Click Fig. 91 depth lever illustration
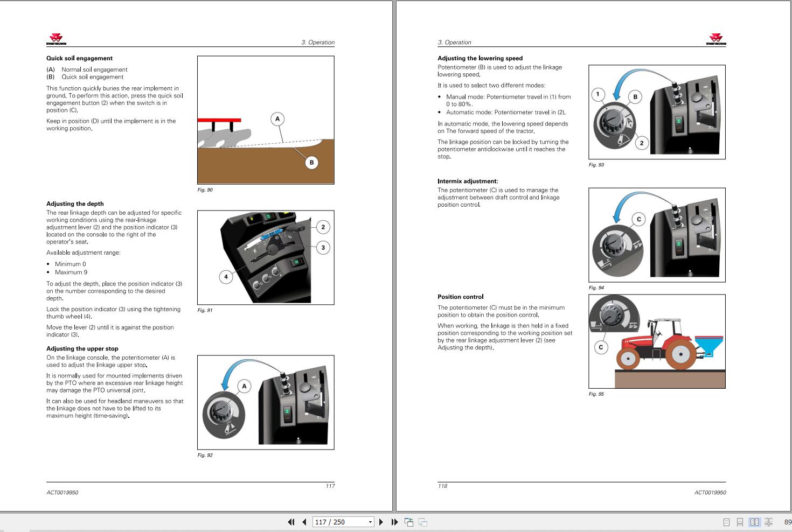792x532 pixels. [x=266, y=257]
